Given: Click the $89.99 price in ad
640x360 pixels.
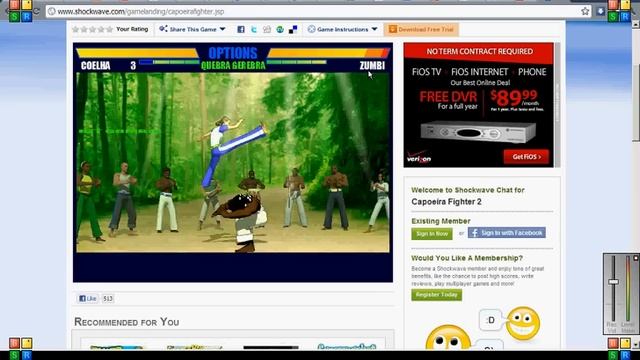Looking at the screenshot, I should (515, 98).
